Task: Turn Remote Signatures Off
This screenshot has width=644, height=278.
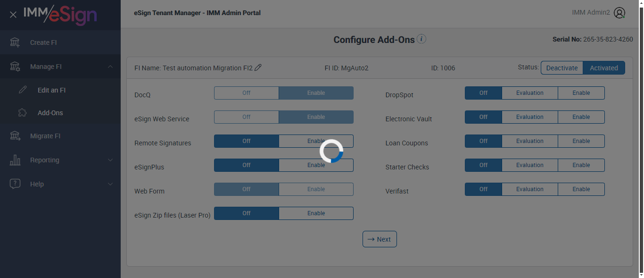Action: (x=247, y=141)
